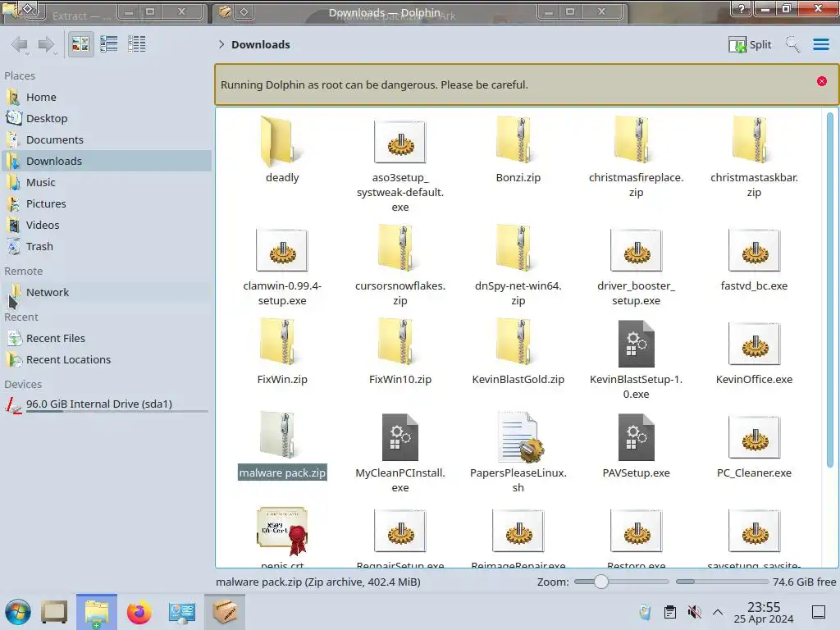Go back with the left arrow

pos(20,44)
